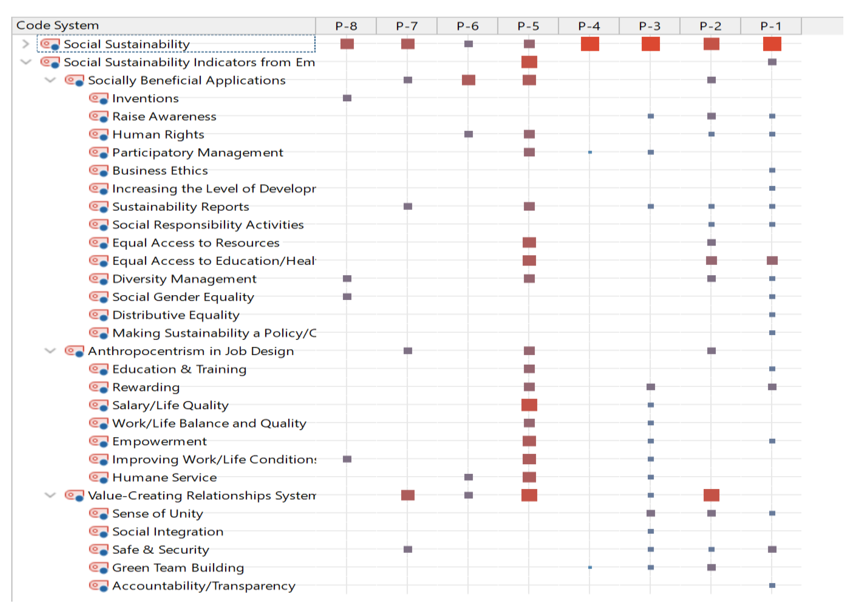859x616 pixels.
Task: Click the P-5 column header
Action: 528,26
